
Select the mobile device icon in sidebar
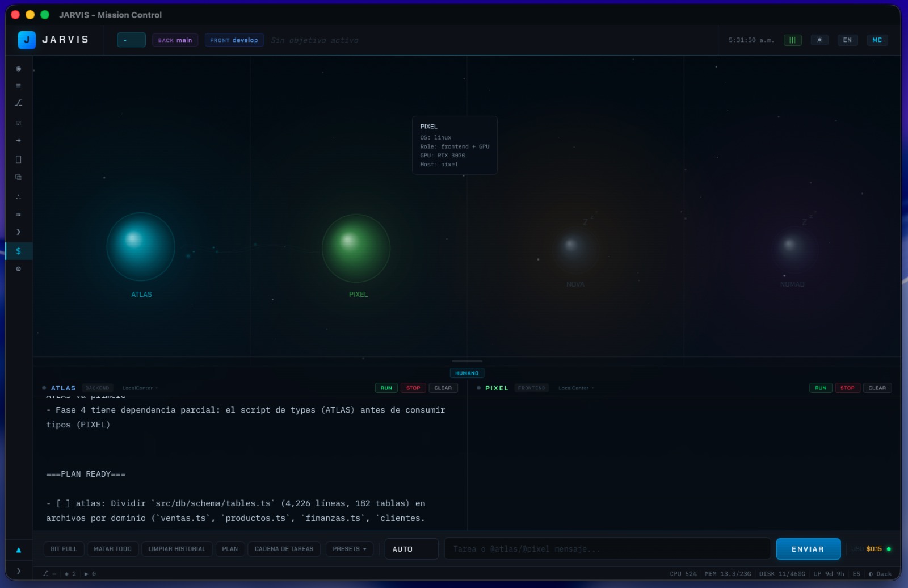pyautogui.click(x=18, y=159)
